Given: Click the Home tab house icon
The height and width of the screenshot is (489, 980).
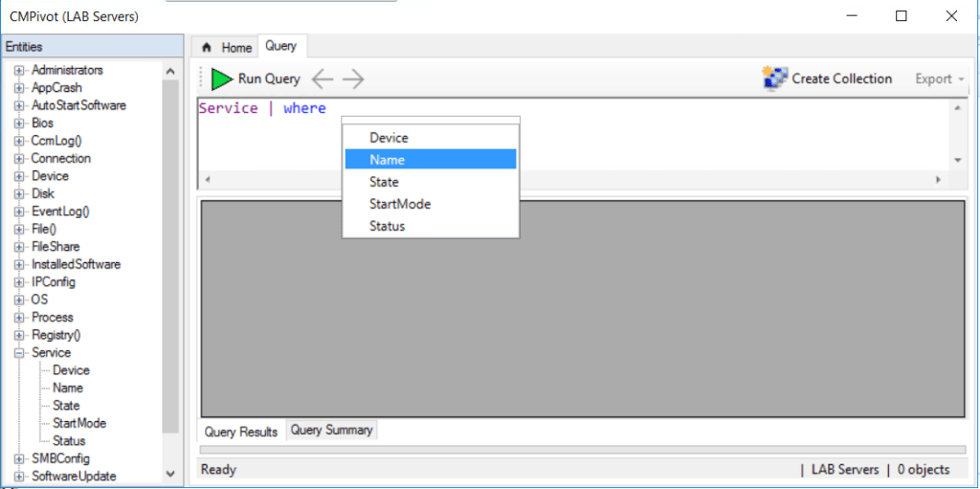Looking at the screenshot, I should coord(206,48).
